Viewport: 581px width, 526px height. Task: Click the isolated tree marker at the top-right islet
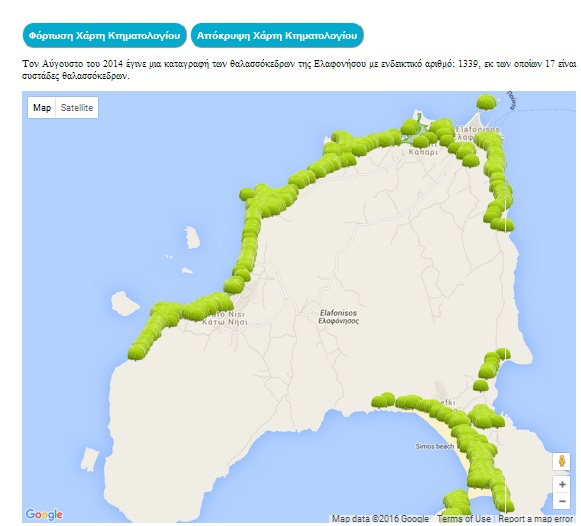(x=487, y=102)
